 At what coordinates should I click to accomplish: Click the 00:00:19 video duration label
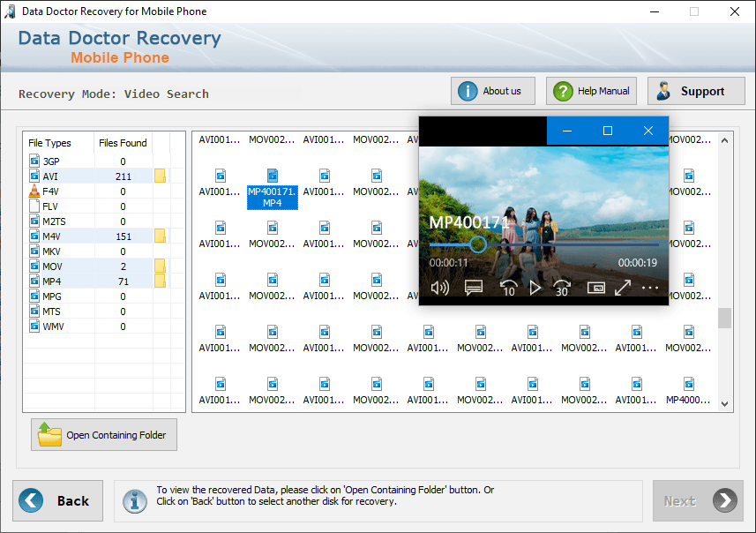pos(638,263)
